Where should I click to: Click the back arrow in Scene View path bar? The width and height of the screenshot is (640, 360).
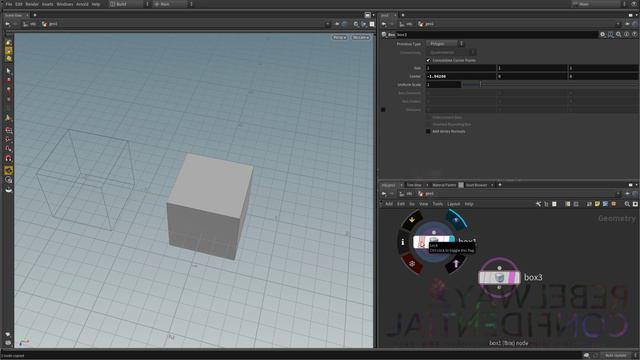point(8,24)
